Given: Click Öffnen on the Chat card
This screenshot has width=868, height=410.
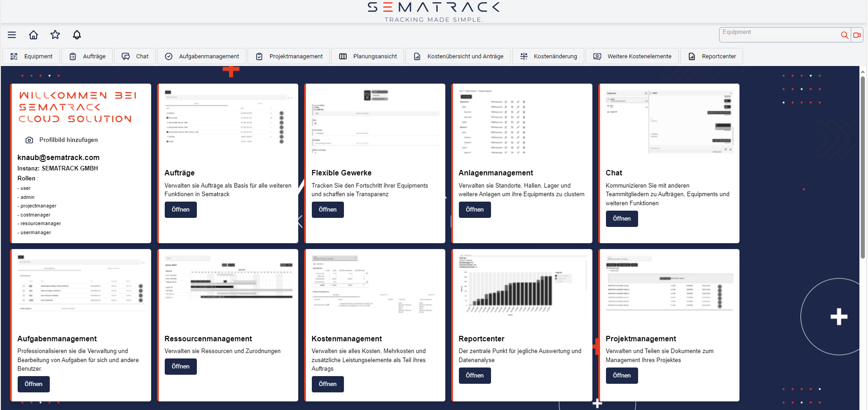Looking at the screenshot, I should tap(622, 219).
